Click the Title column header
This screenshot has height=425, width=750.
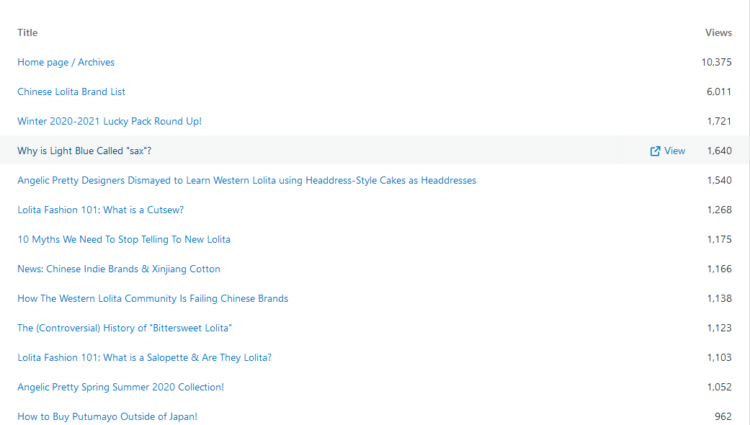click(27, 33)
